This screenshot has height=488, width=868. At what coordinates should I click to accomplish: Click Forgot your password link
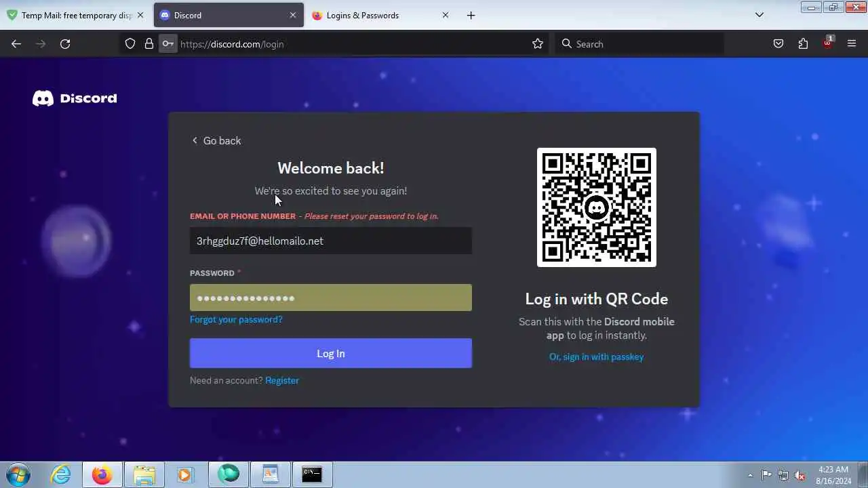(236, 319)
